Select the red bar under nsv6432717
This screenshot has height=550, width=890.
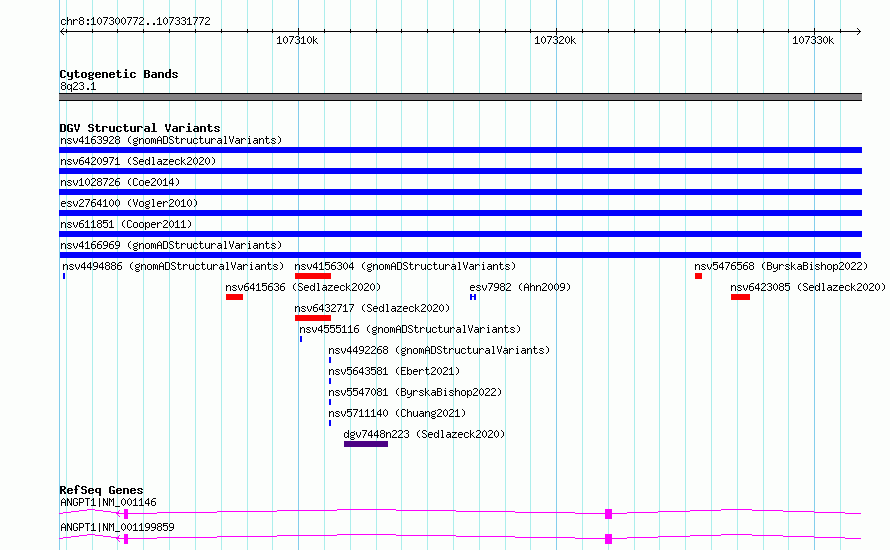tap(313, 318)
